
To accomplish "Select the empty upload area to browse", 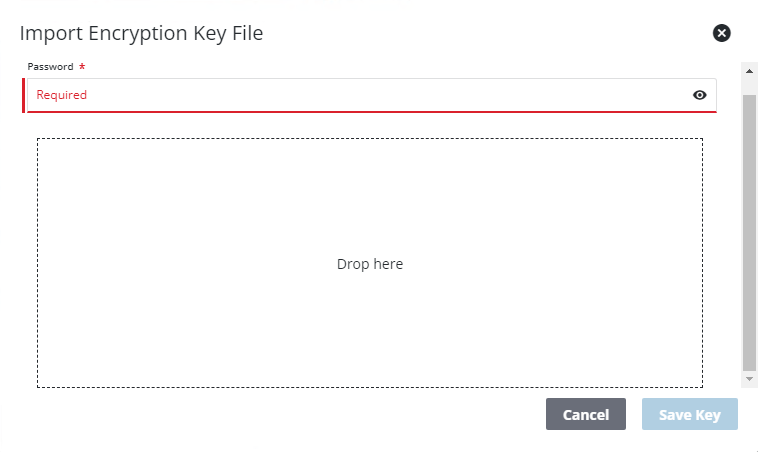I will tap(370, 263).
